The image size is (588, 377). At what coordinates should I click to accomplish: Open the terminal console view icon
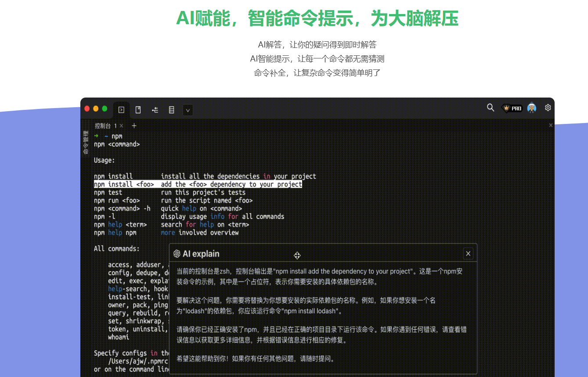(121, 110)
